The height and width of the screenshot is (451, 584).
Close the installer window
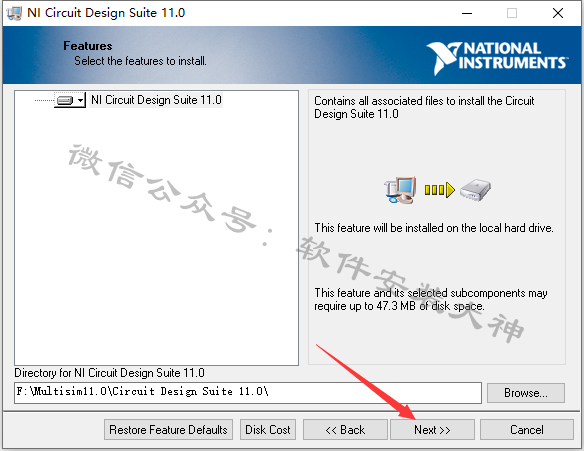click(x=558, y=13)
